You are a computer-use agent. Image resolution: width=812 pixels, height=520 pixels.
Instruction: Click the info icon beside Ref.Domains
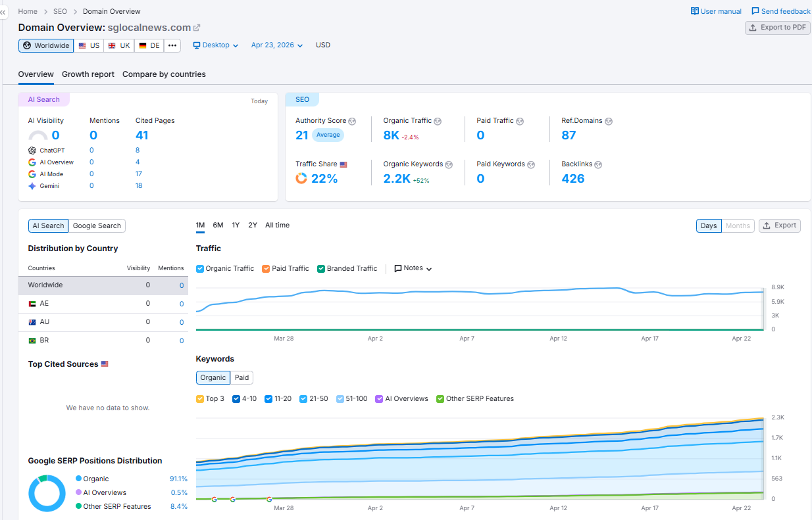click(609, 121)
